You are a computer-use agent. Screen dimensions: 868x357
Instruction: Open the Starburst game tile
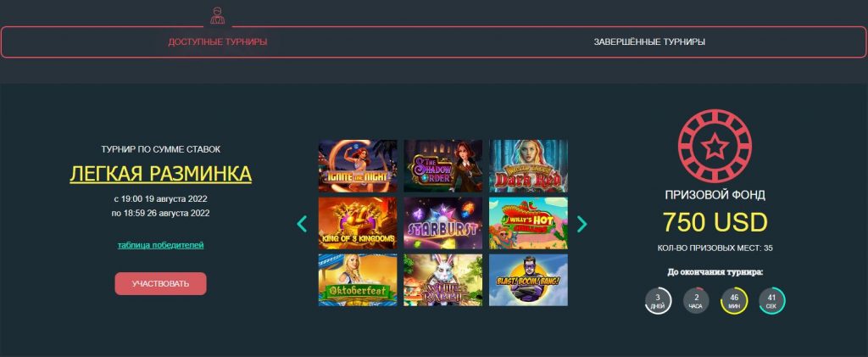[442, 223]
